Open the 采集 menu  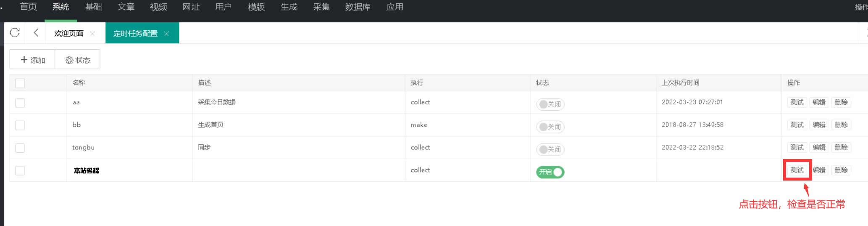[321, 7]
